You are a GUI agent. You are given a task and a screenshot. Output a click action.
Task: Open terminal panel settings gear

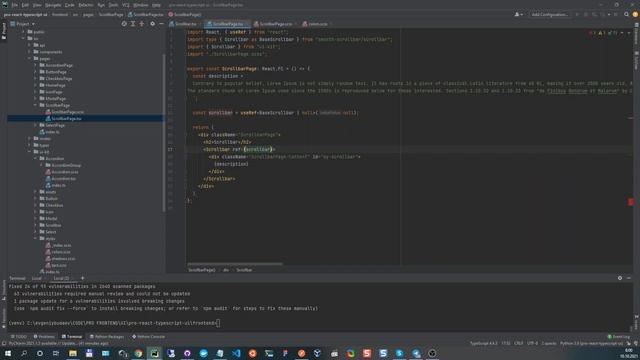620,278
